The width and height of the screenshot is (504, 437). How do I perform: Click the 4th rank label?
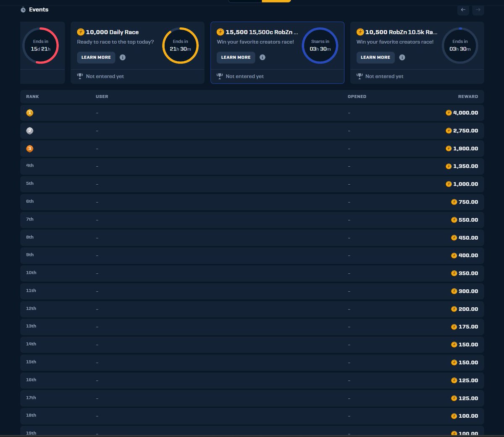[30, 165]
